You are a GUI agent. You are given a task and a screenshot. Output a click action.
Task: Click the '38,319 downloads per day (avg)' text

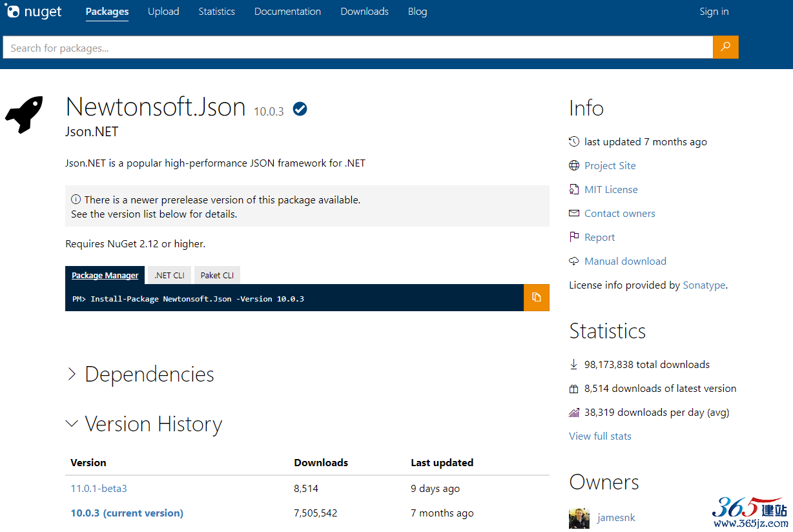[x=657, y=412]
